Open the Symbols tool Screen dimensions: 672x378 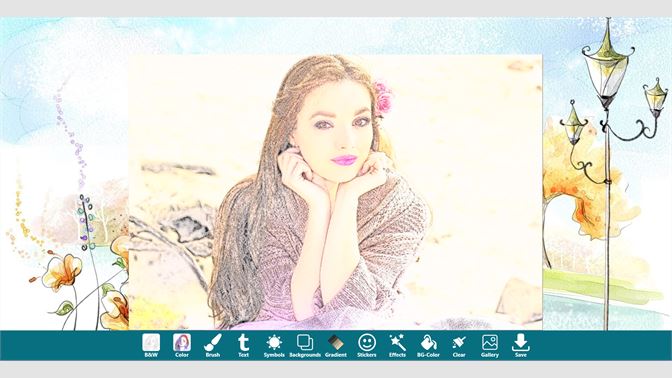point(274,345)
